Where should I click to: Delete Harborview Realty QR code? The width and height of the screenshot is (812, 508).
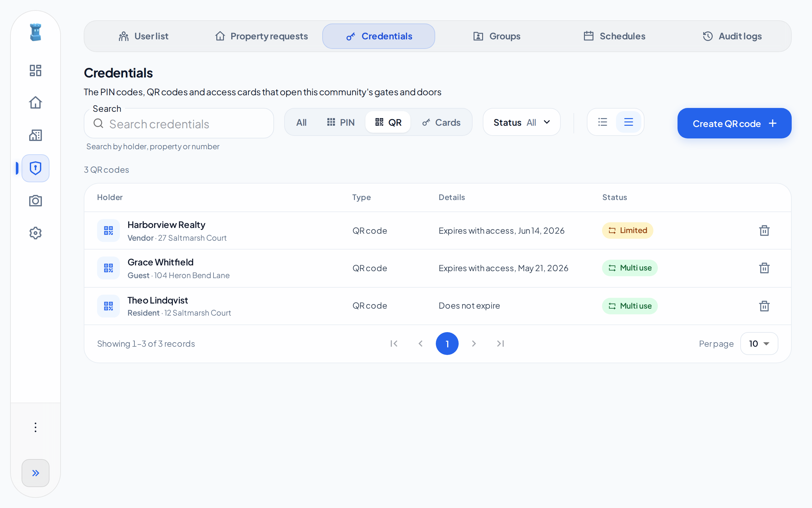(764, 231)
